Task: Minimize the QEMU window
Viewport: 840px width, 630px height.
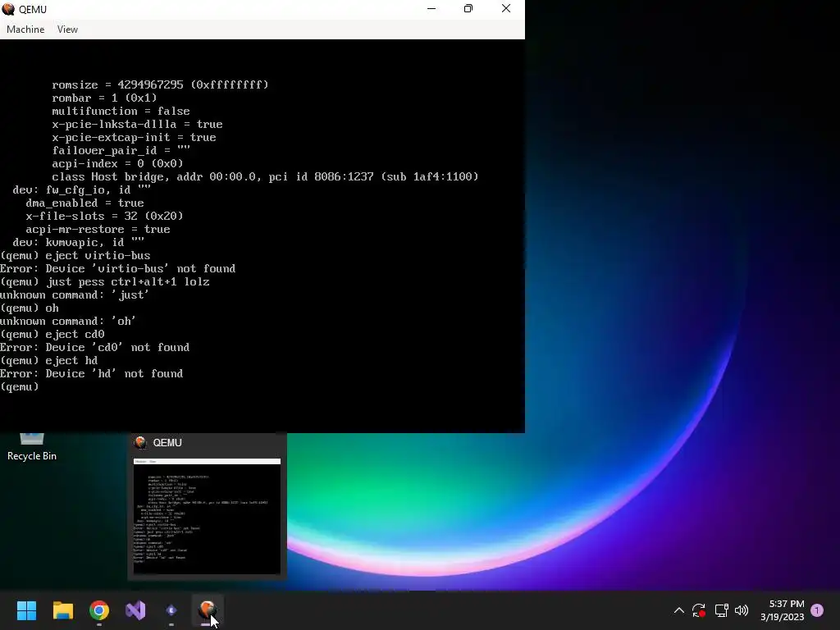Action: pos(431,8)
